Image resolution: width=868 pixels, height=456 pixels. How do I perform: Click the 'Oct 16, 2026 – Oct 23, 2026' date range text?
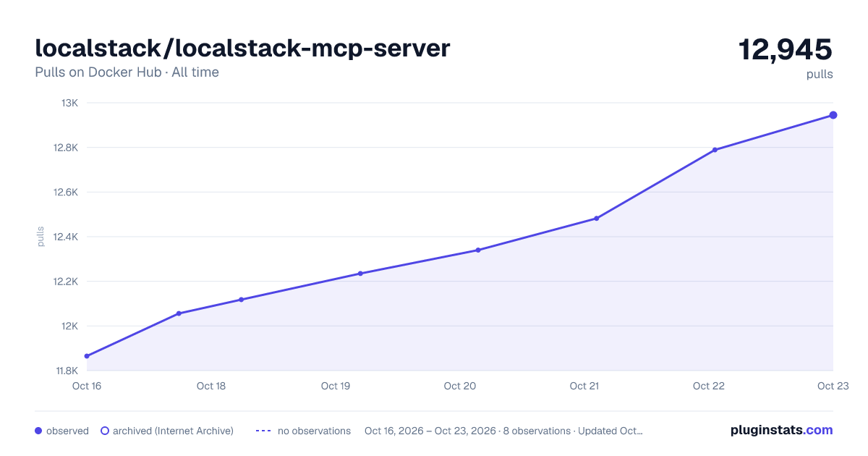(430, 431)
